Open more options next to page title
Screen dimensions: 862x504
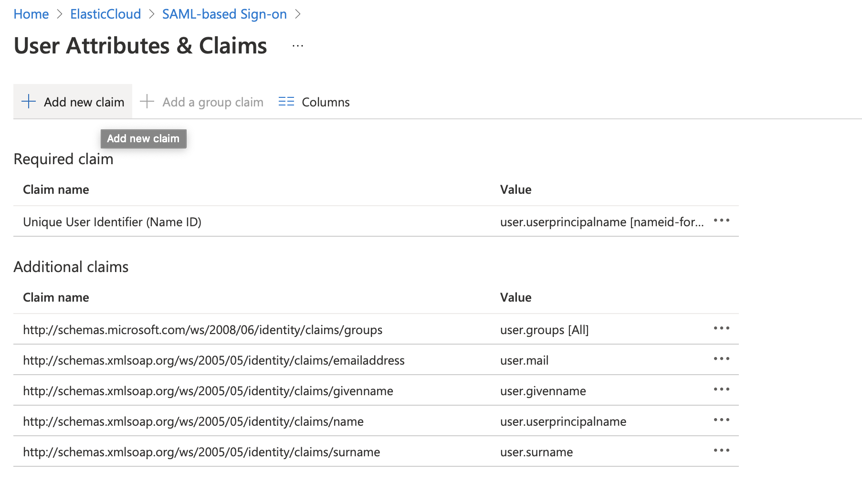tap(297, 46)
